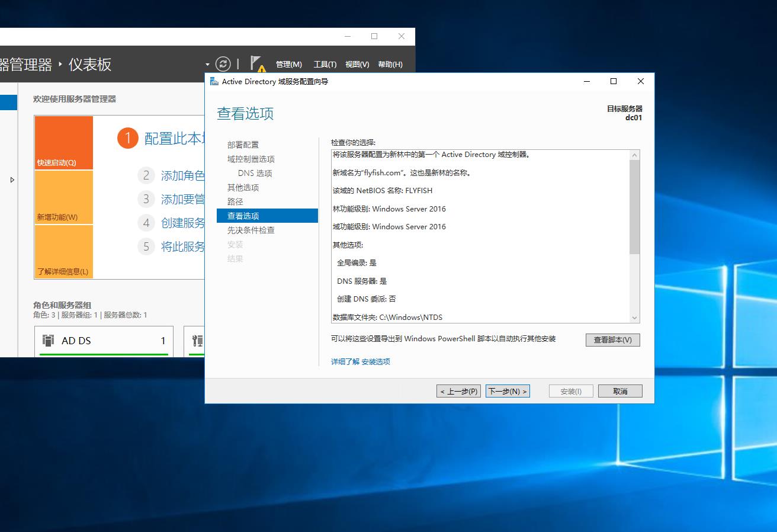Select the 查看选项 wizard step
777x532 pixels.
pos(267,216)
